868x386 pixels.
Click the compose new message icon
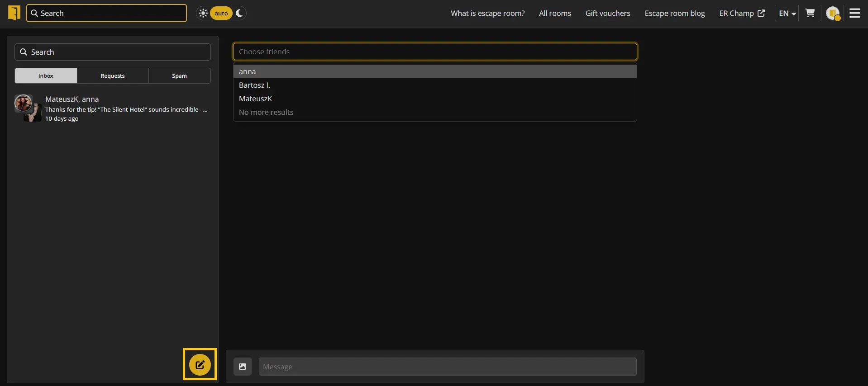click(200, 364)
